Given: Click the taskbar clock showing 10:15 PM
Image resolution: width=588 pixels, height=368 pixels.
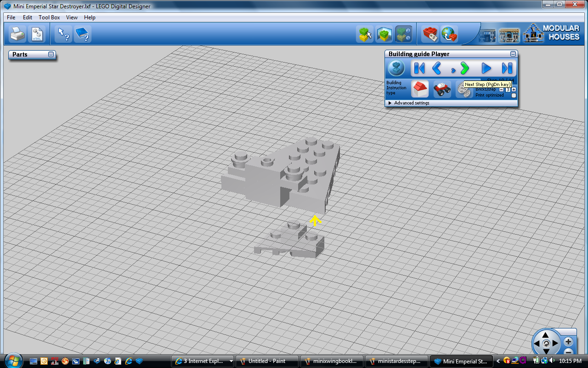Looking at the screenshot, I should (571, 361).
